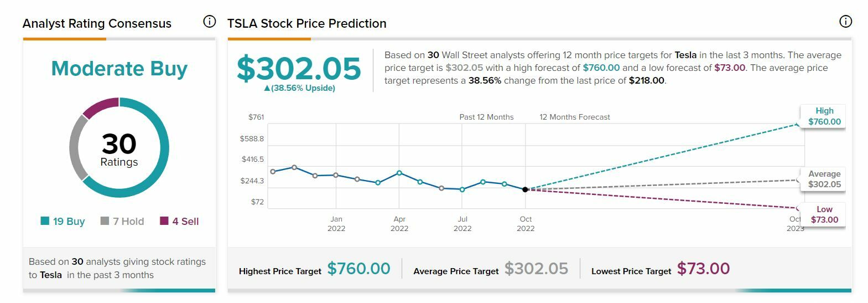Click the purple Sell legend square
Viewport: 868px width, 303px height.
164,221
